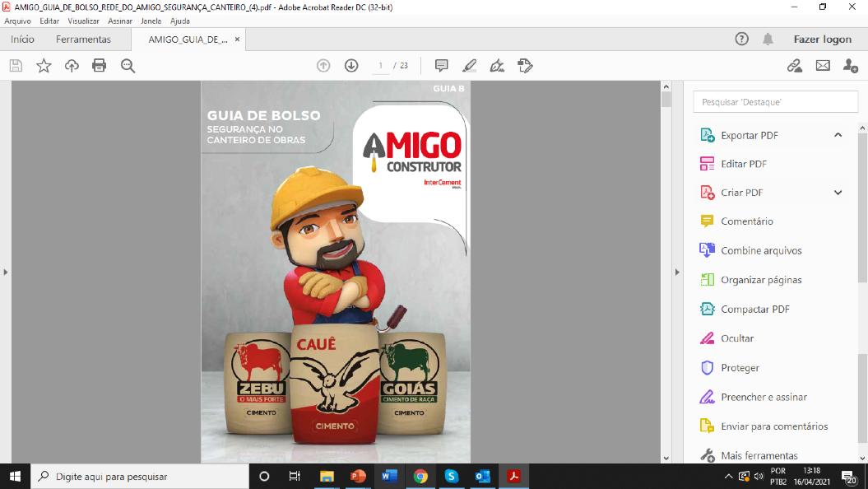
Task: Collapse the right tools pane arrow
Action: 676,272
